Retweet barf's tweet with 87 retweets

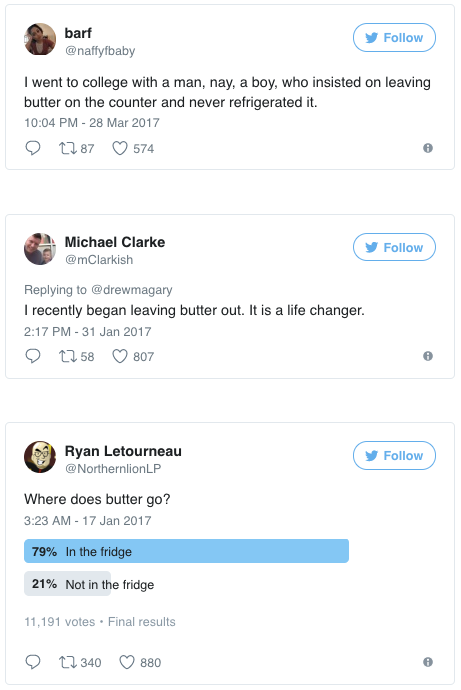[x=77, y=148]
